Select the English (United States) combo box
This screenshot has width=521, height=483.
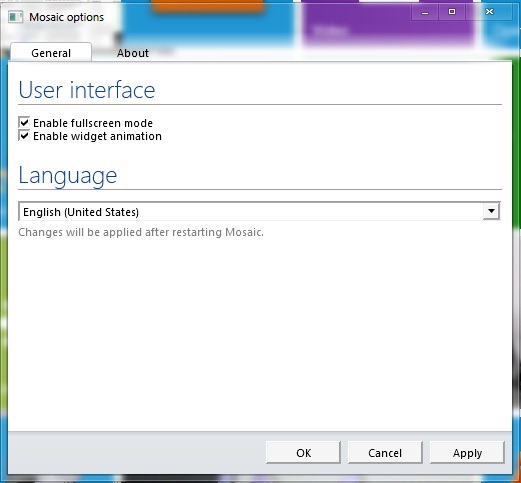click(259, 211)
